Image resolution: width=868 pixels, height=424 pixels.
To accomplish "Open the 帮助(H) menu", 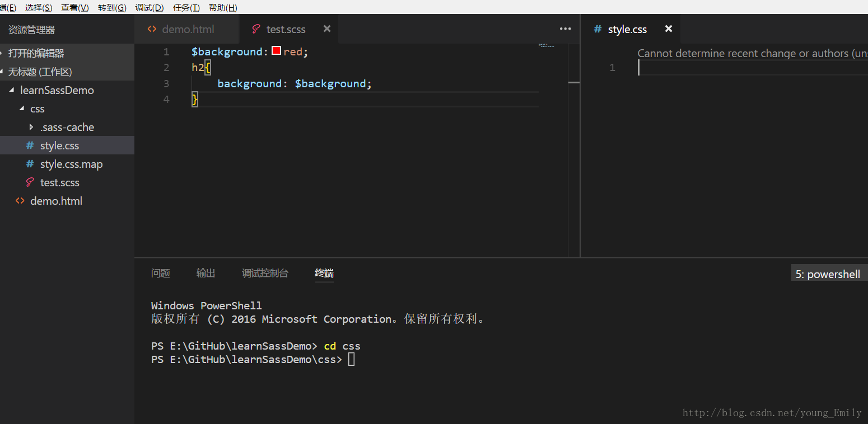I will tap(223, 7).
